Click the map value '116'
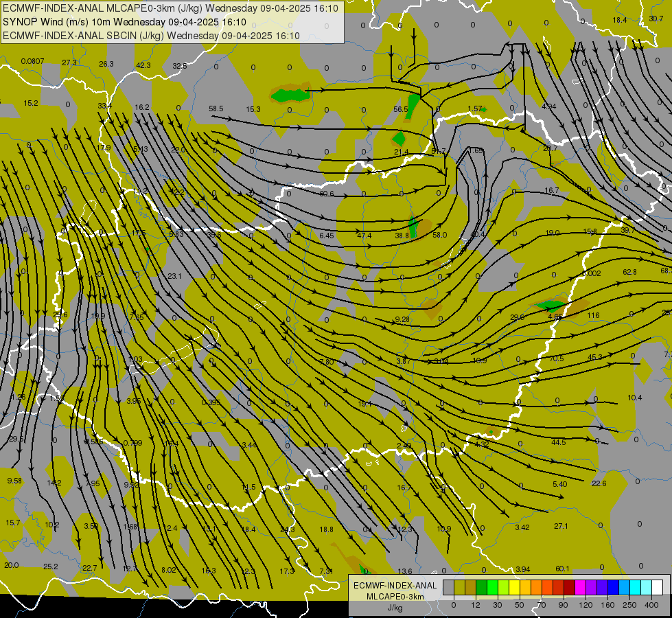The height and width of the screenshot is (618, 672). pos(593,315)
